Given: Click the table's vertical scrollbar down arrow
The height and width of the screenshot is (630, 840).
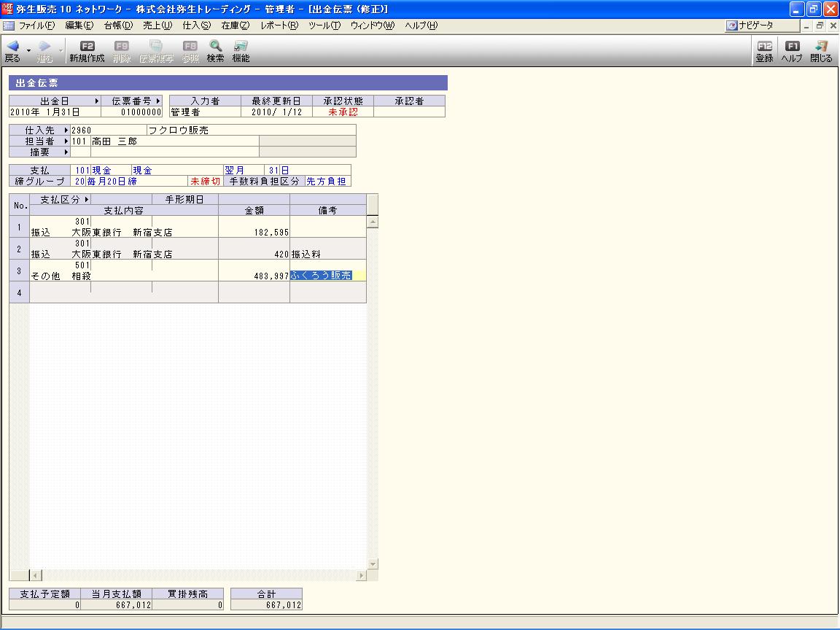Looking at the screenshot, I should [x=373, y=564].
